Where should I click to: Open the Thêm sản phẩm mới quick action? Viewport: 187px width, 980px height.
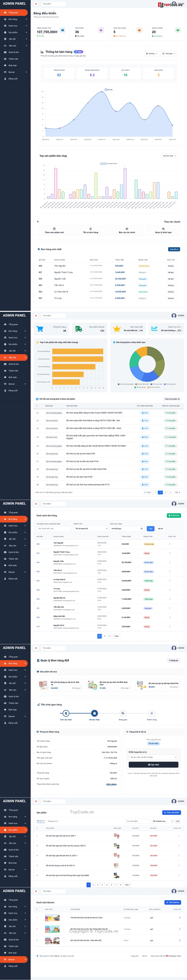[54, 231]
